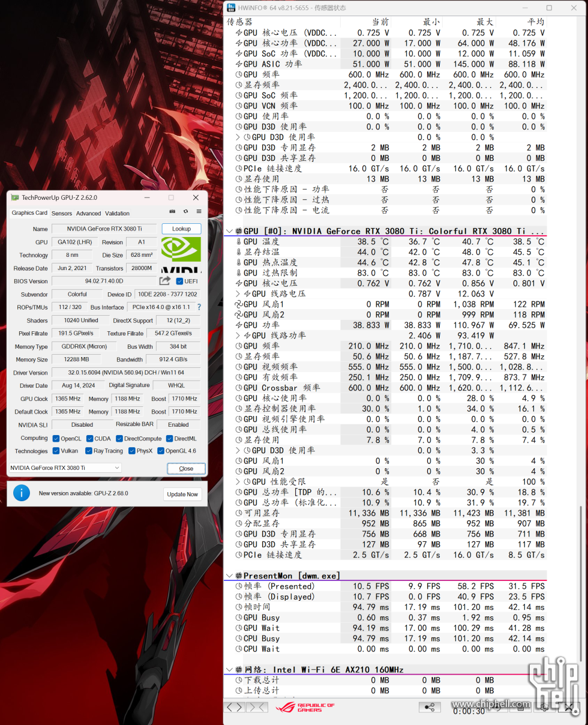Select the GPU 风扇1 RPM row
588x725 pixels.
[385, 304]
